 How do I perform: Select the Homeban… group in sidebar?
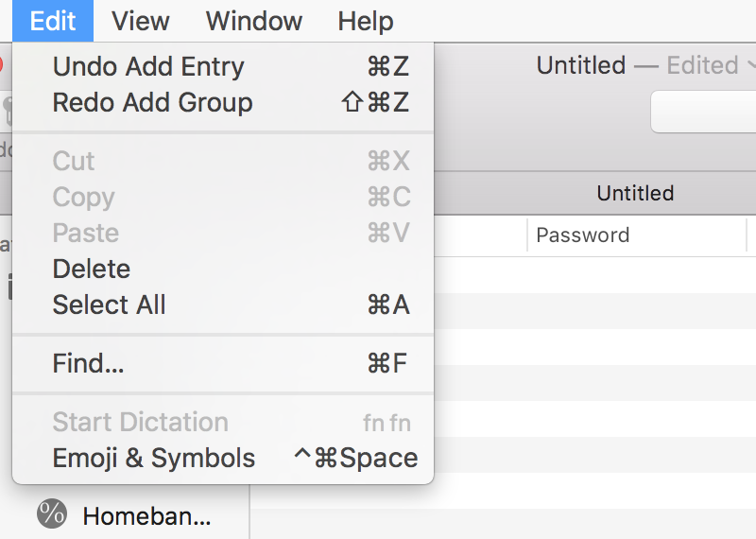point(146,516)
